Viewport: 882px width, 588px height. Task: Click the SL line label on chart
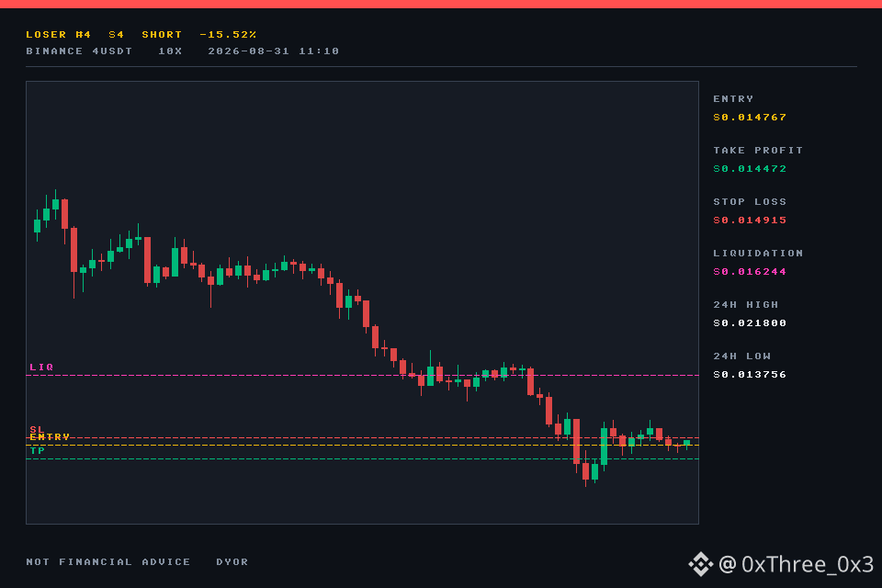tap(37, 429)
